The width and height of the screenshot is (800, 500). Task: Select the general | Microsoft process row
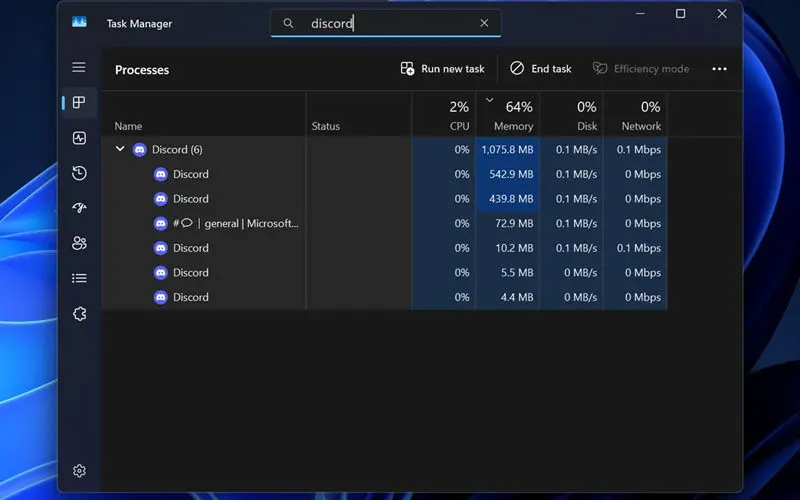[384, 223]
